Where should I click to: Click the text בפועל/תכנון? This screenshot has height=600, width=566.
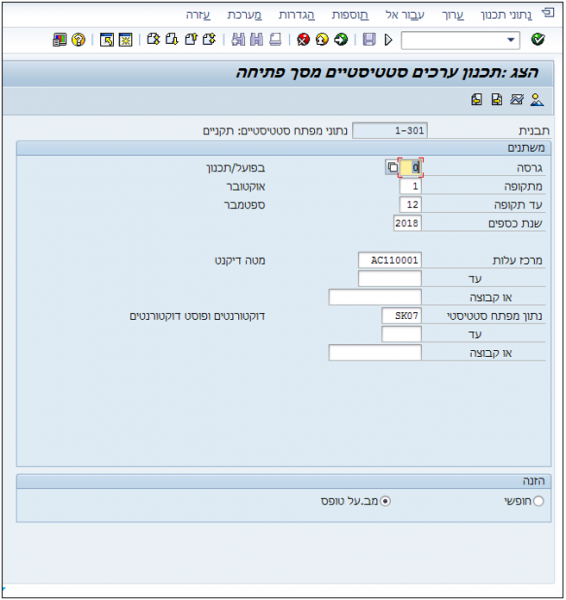(235, 168)
